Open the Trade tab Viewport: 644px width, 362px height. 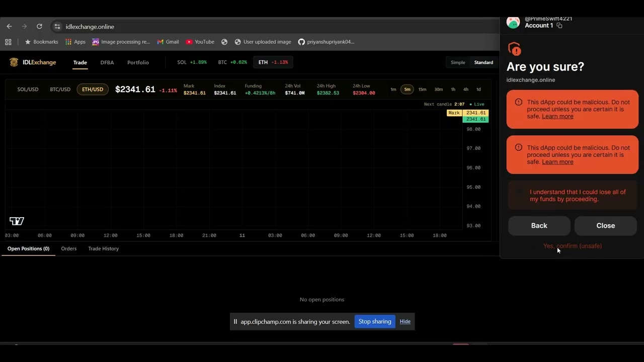pyautogui.click(x=80, y=63)
